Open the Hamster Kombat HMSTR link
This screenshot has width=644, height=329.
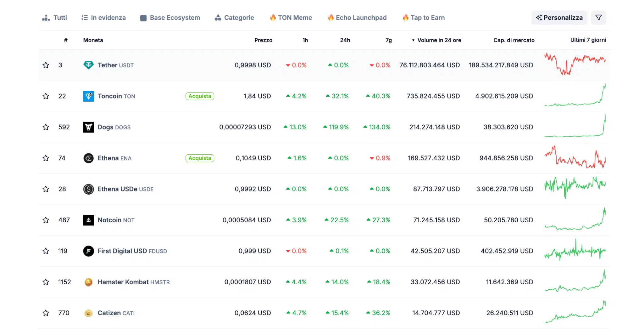pos(133,282)
